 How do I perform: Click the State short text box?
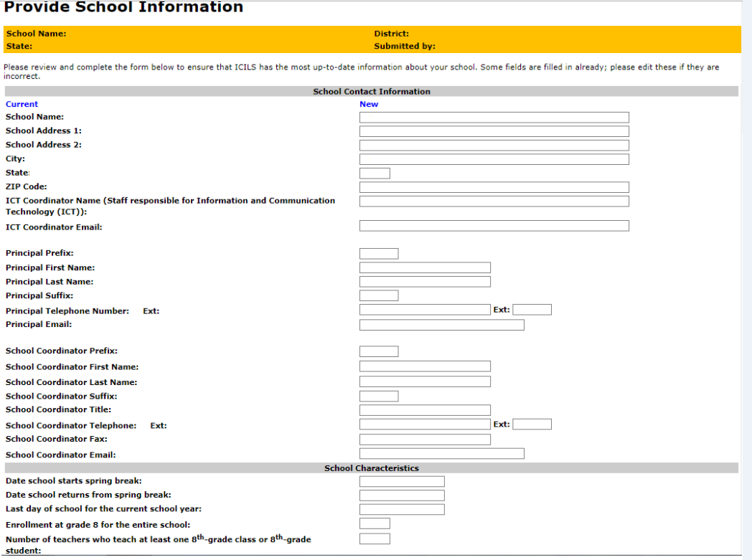[x=375, y=174]
